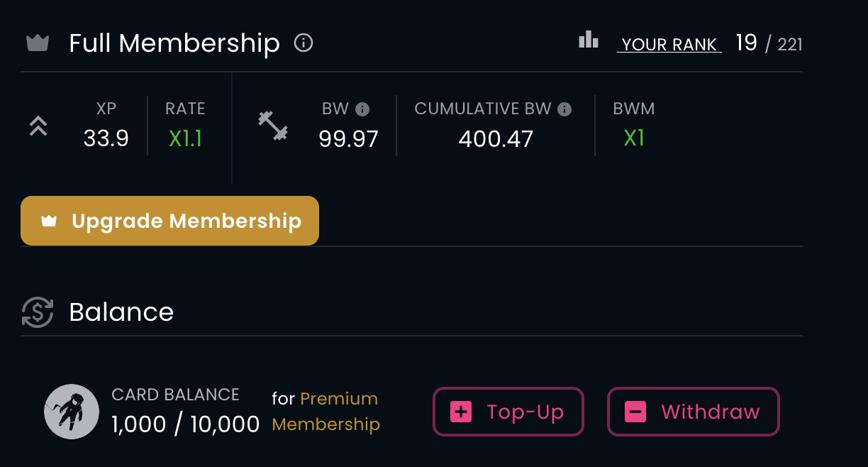Click the card balance amount 1,000 / 10,000

[x=186, y=424]
